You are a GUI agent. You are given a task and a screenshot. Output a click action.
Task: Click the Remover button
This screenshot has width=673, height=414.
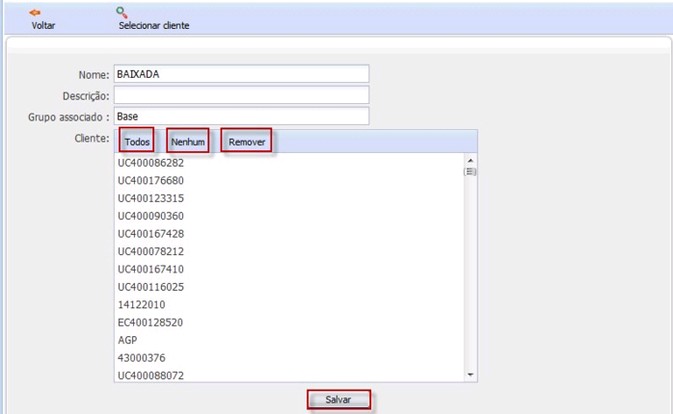click(x=246, y=142)
